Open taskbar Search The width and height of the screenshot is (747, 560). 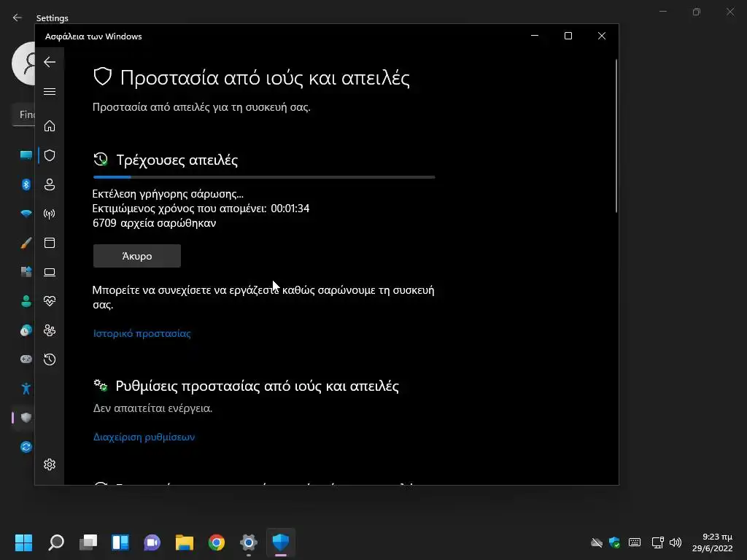pos(56,542)
